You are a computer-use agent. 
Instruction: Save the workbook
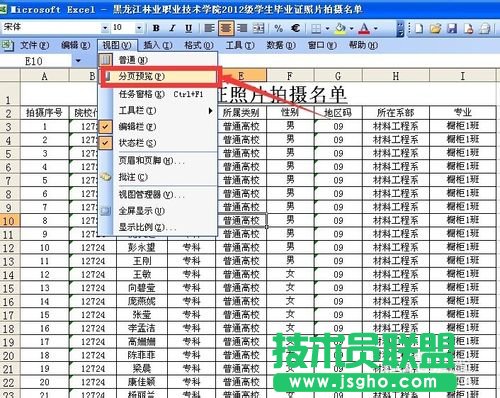tap(452, 28)
